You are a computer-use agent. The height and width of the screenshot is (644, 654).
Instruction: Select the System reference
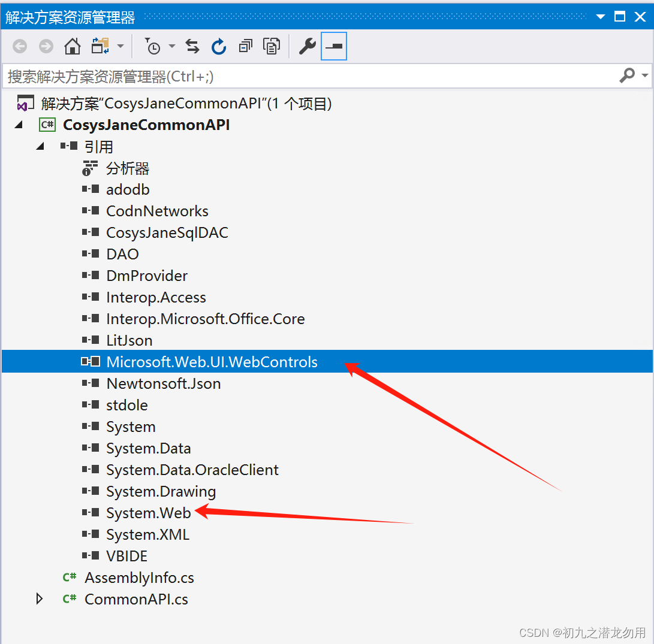(x=131, y=427)
